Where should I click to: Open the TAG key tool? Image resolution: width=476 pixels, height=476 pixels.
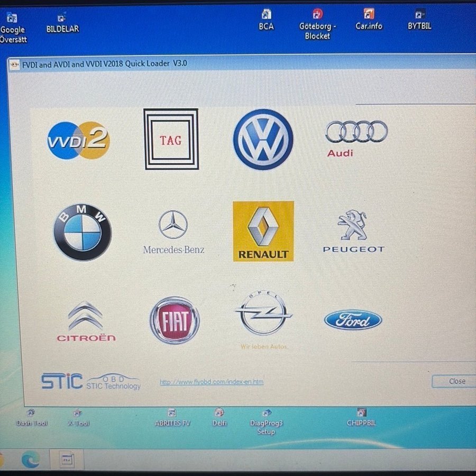[171, 140]
